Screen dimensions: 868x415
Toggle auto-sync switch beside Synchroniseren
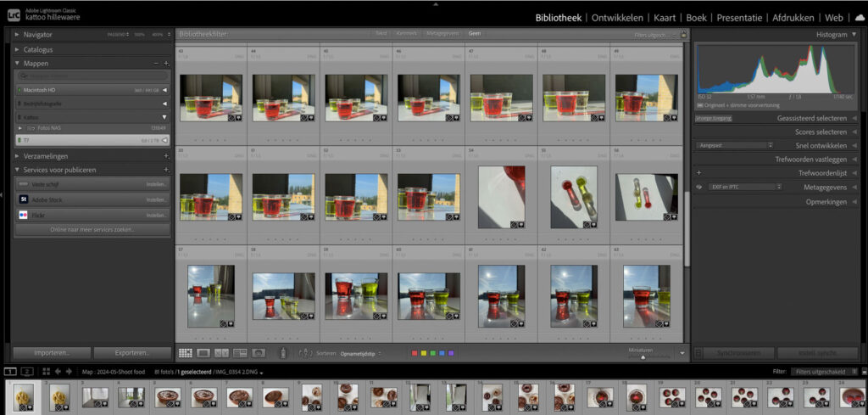pyautogui.click(x=698, y=353)
